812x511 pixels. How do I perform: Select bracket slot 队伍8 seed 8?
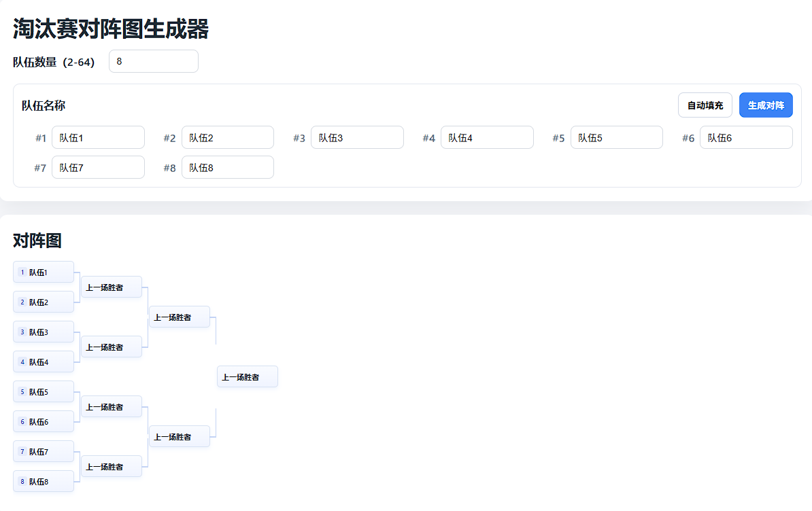coord(44,482)
